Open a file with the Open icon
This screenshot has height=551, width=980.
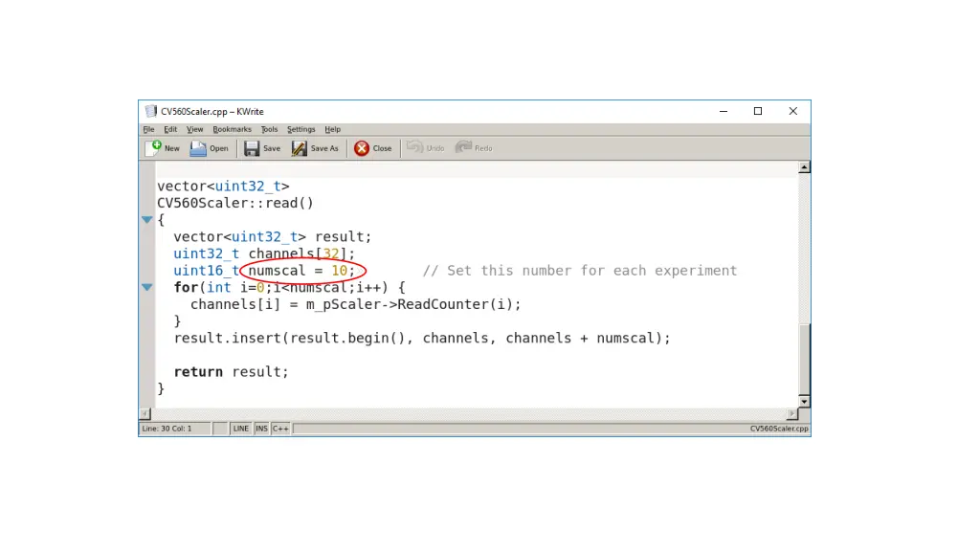[x=199, y=148]
